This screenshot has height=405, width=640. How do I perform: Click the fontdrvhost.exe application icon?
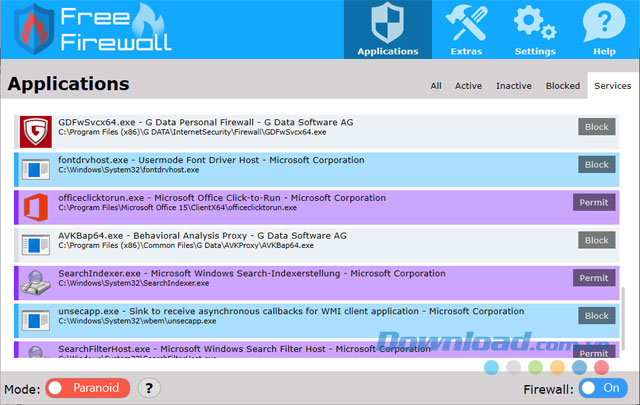36,169
